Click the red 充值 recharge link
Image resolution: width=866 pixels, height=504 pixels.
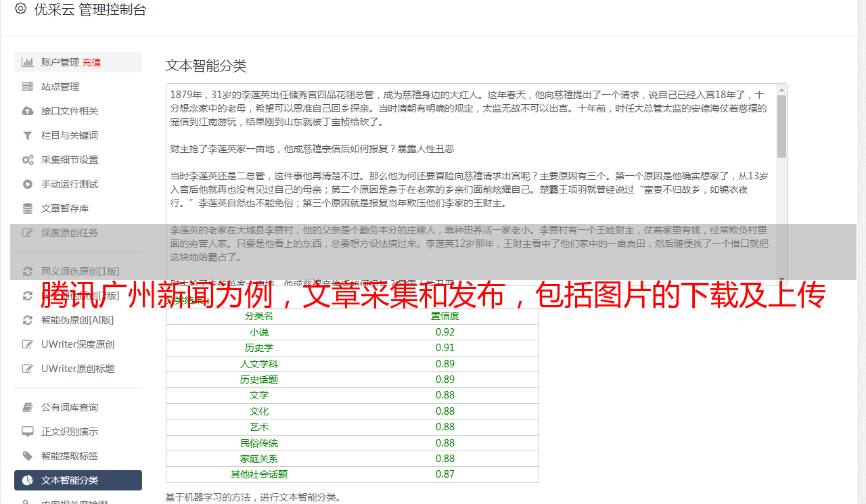92,62
